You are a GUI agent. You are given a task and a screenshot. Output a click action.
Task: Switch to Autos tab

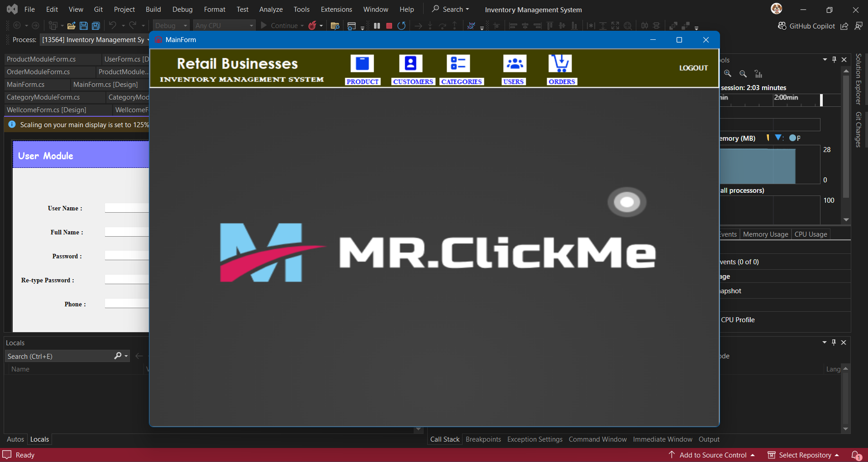(15, 439)
